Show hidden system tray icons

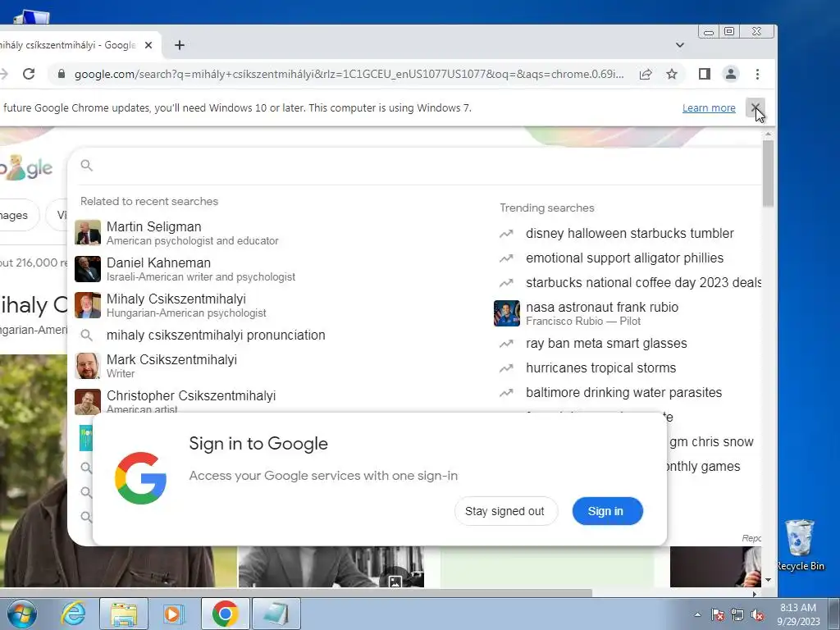tap(697, 614)
